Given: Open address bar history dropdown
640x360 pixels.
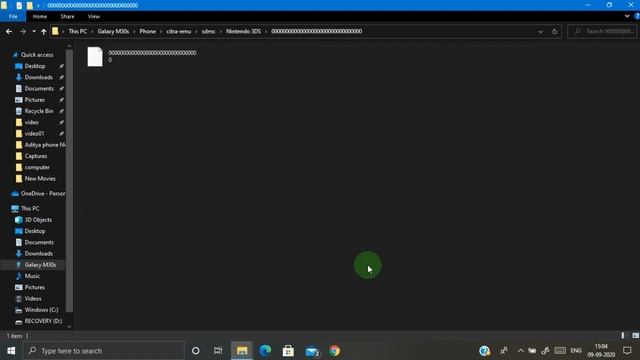Looking at the screenshot, I should 540,31.
